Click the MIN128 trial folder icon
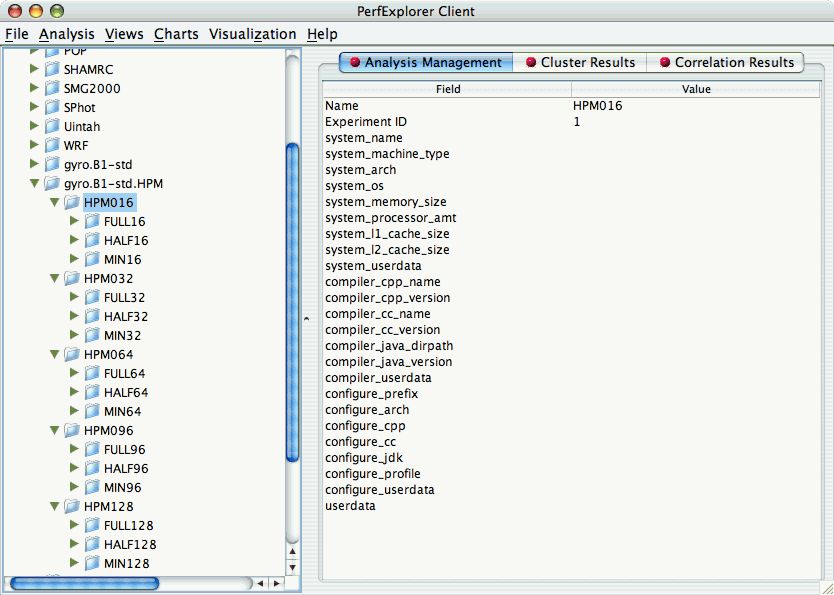834x595 pixels. (92, 564)
